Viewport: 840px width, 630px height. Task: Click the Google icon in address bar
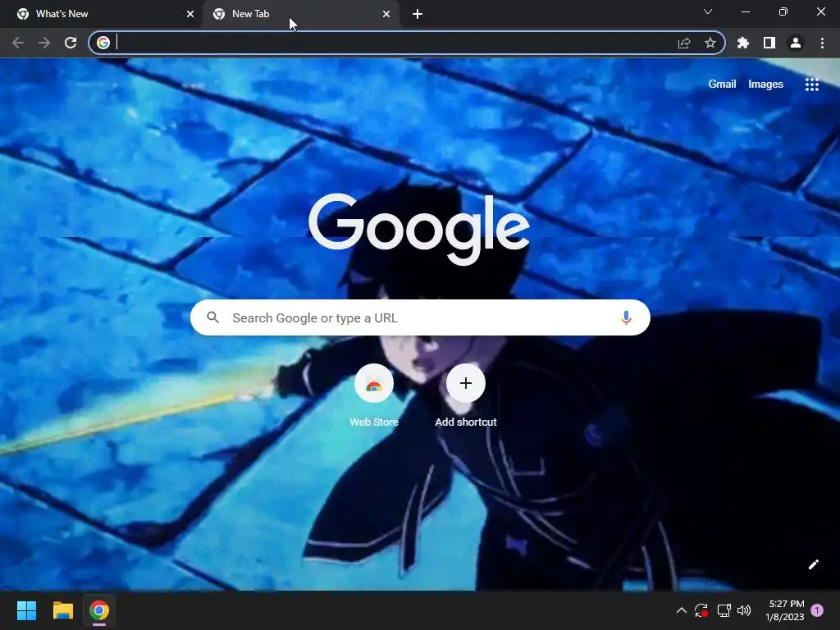(x=103, y=43)
